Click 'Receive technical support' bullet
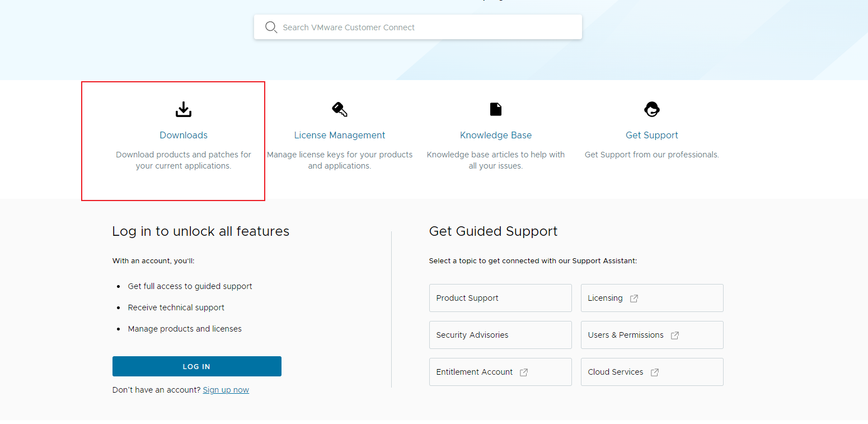Viewport: 868px width, 424px height. tap(176, 307)
